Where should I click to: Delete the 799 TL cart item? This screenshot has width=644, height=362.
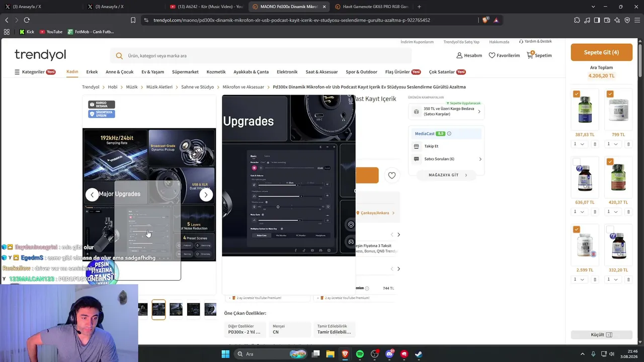[x=628, y=144]
